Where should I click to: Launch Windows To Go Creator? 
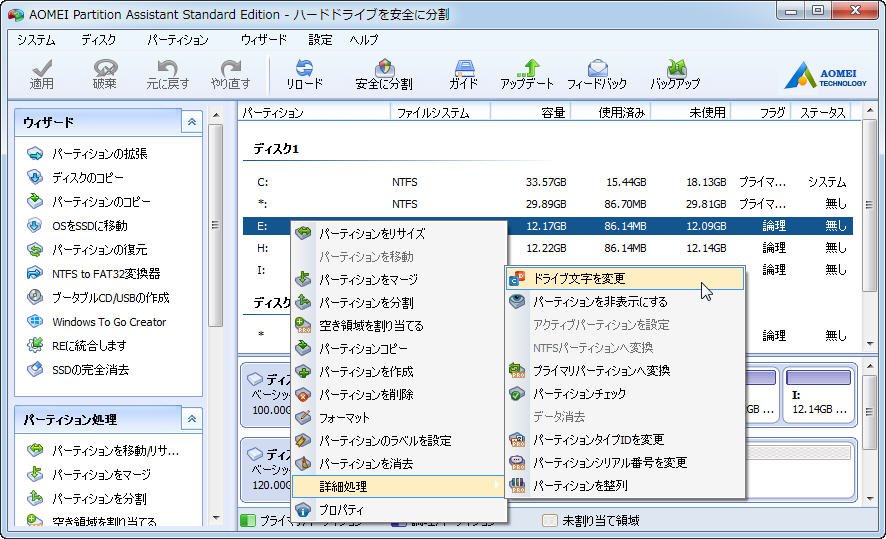click(x=97, y=321)
